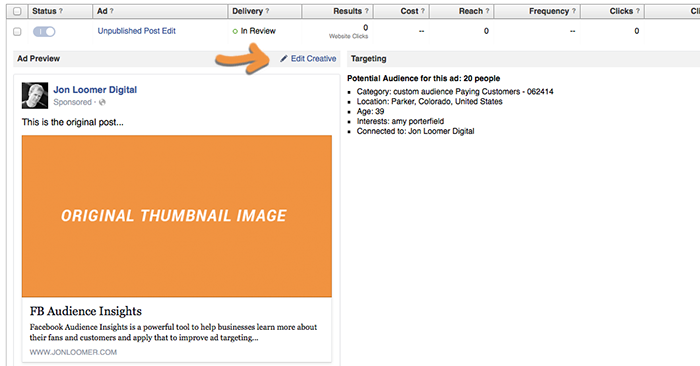700x366 pixels.
Task: Click the custom audience Paying Customers category line
Action: 455,92
